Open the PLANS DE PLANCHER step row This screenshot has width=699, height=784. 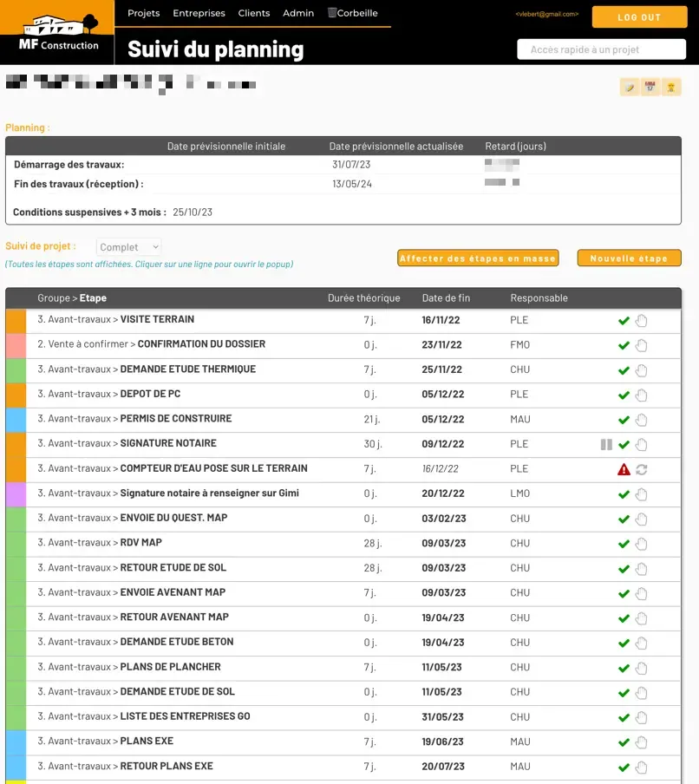[343, 668]
